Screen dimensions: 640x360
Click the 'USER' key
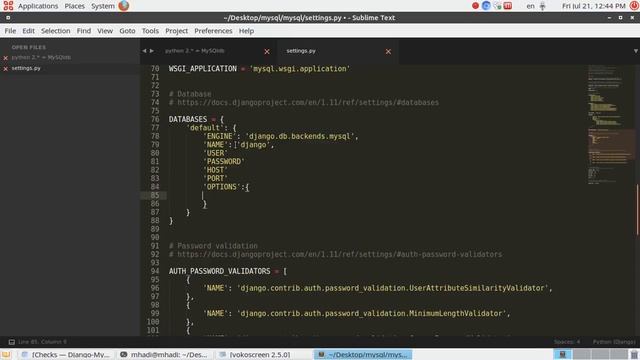click(215, 153)
